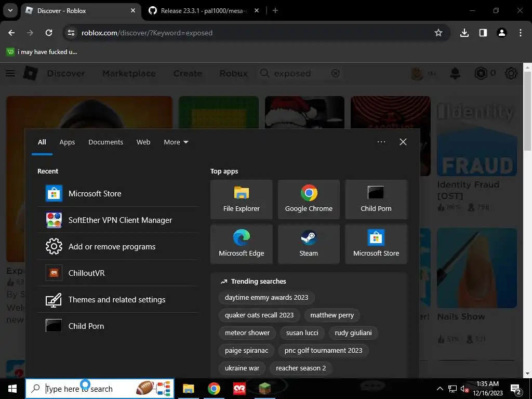The image size is (532, 399).
Task: Open Microsoft Store in Recent list
Action: click(117, 193)
